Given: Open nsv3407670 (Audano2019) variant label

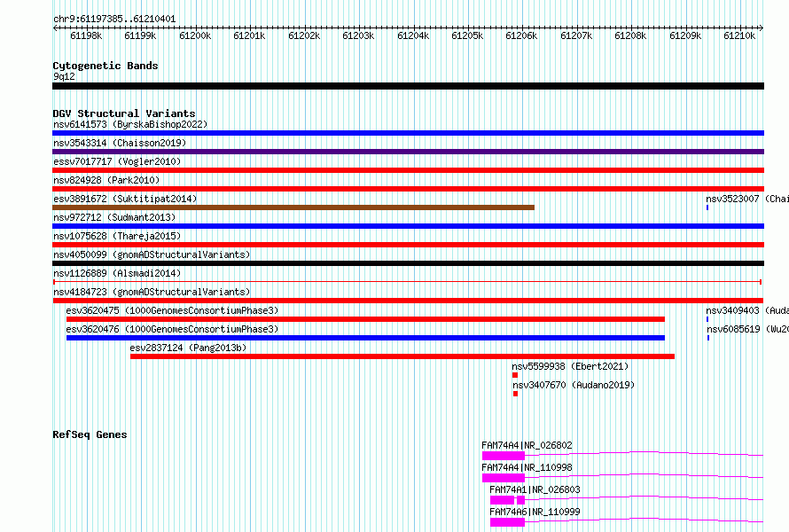Looking at the screenshot, I should 574,385.
